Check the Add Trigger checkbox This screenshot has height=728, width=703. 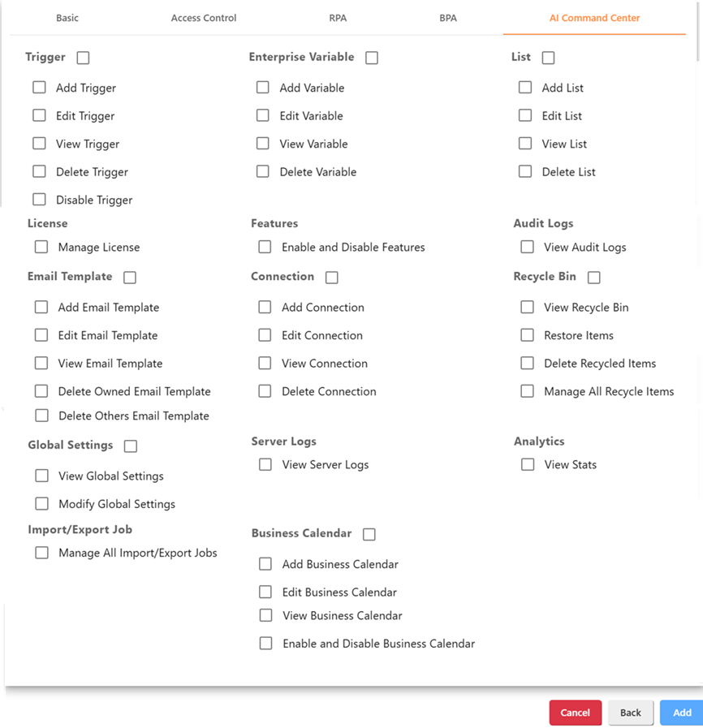pyautogui.click(x=39, y=88)
